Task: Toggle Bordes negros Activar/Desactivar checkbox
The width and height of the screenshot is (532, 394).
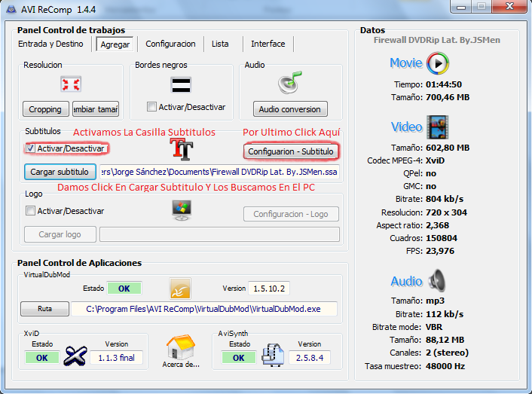Action: pyautogui.click(x=151, y=107)
